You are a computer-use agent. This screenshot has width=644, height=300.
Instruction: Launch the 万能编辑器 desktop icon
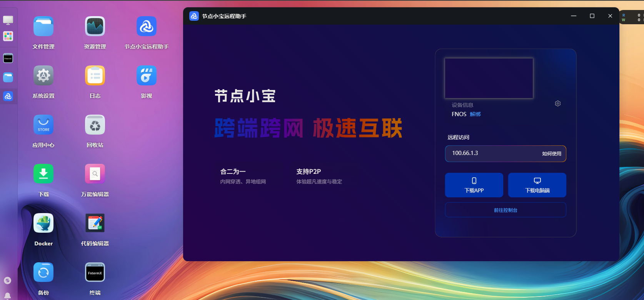coord(95,174)
